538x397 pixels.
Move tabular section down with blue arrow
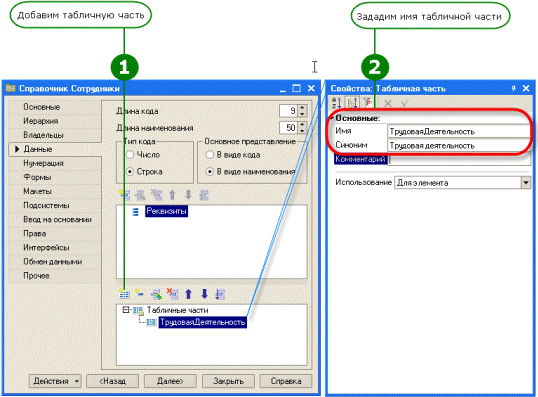(x=204, y=294)
